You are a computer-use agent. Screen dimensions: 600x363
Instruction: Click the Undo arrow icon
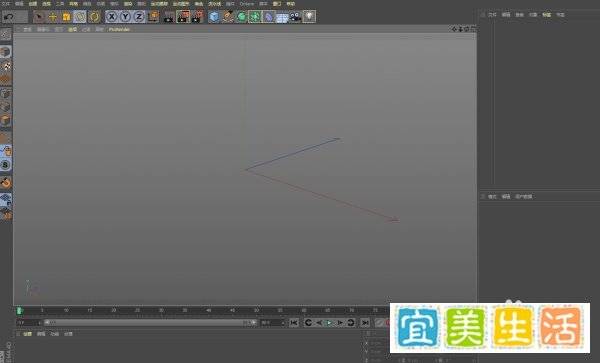(x=9, y=17)
